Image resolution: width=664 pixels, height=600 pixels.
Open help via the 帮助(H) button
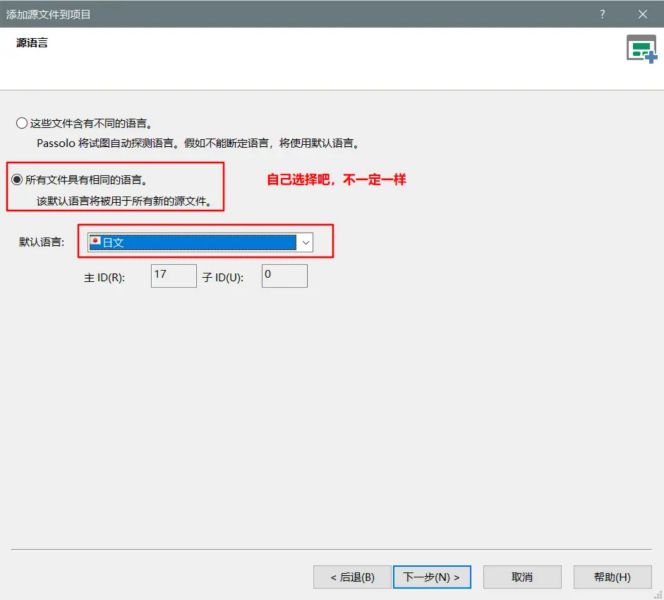pyautogui.click(x=611, y=577)
